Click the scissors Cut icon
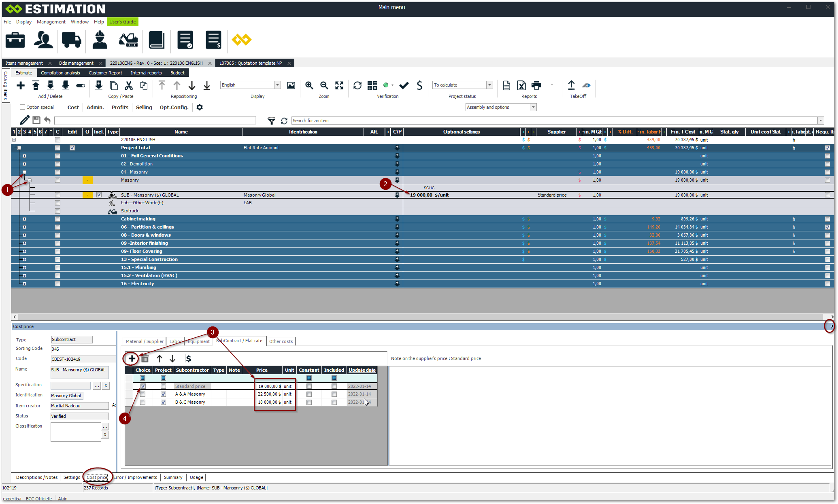The image size is (838, 504). point(129,85)
